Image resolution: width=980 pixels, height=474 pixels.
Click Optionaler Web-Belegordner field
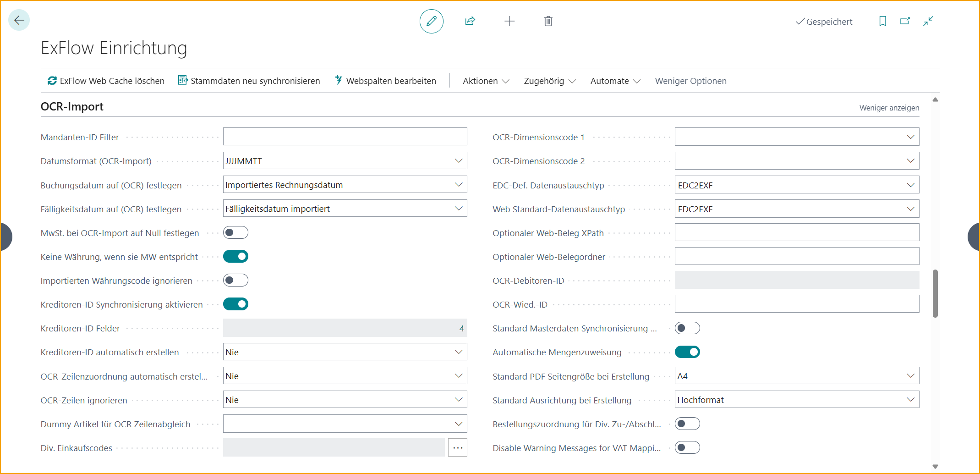click(797, 256)
